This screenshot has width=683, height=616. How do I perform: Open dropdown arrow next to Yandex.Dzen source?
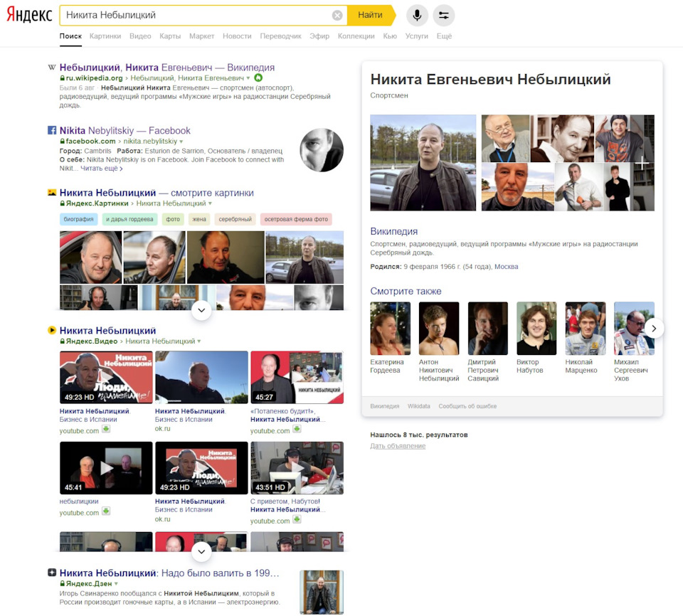coord(116,584)
